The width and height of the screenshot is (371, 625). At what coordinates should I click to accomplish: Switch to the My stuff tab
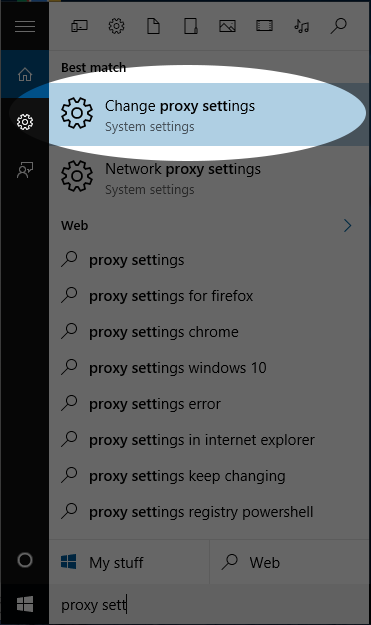129,562
